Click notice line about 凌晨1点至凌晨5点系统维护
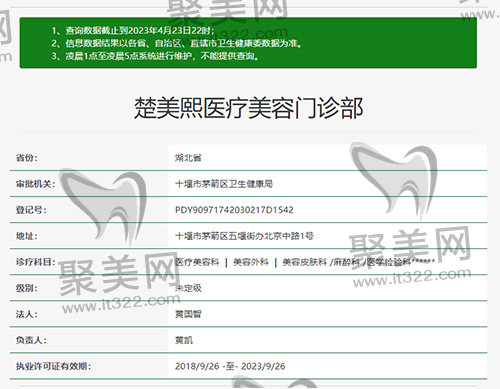Image resolution: width=500 pixels, height=389 pixels. pyautogui.click(x=155, y=56)
